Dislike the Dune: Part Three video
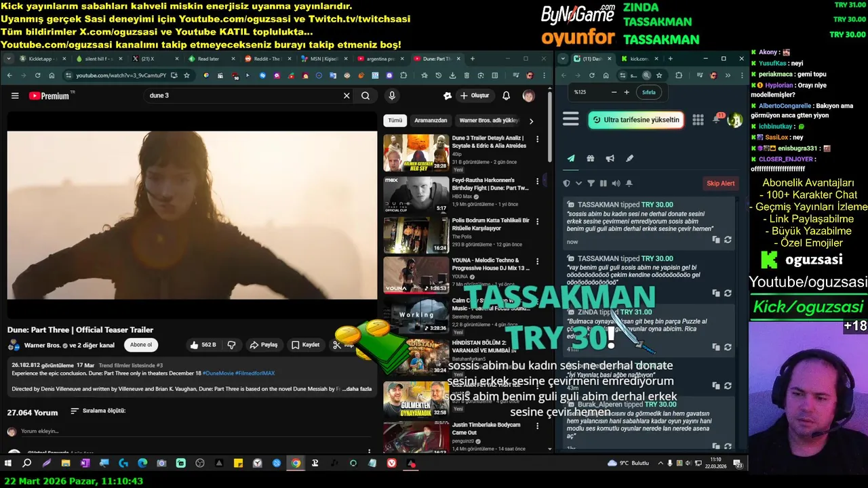Screen dimensions: 868x488 tap(231, 345)
